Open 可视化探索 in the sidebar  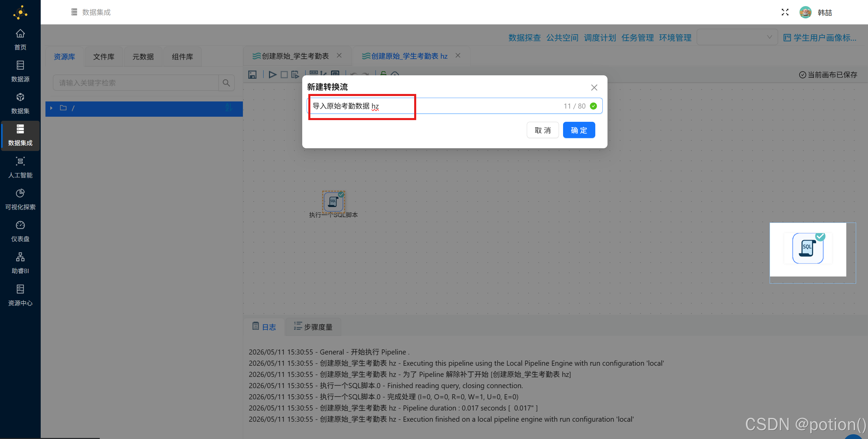pyautogui.click(x=20, y=199)
